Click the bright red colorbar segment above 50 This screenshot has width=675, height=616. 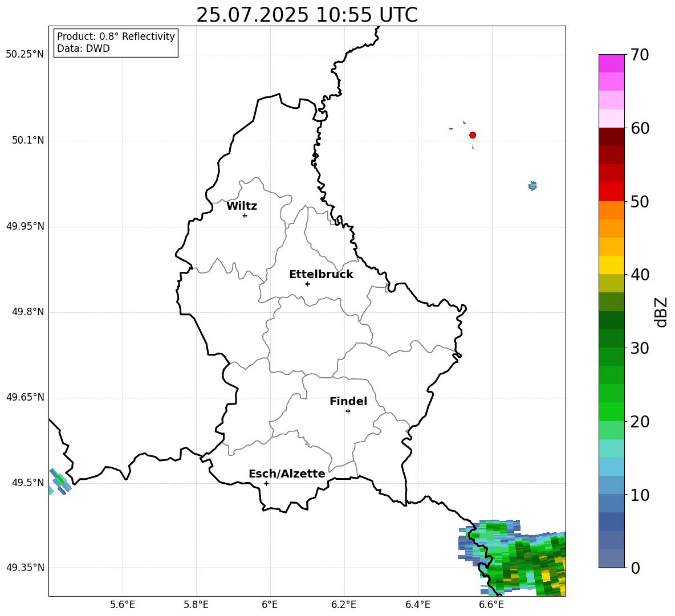[611, 192]
